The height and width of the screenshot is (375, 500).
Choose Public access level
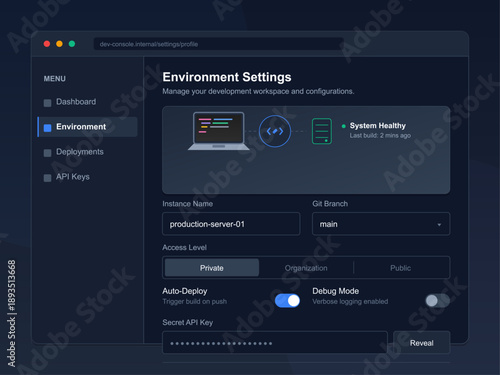pyautogui.click(x=401, y=268)
